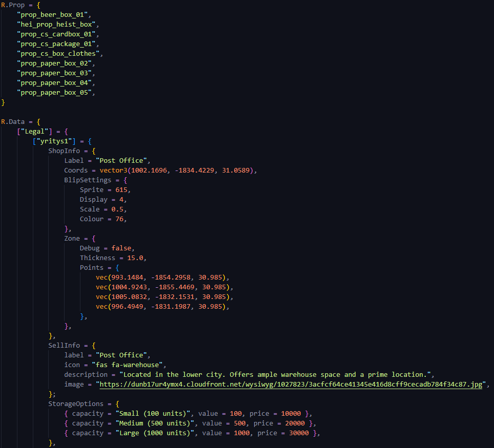This screenshot has width=494, height=448.
Task: Click the Thickness value 15.0
Action: coord(135,258)
